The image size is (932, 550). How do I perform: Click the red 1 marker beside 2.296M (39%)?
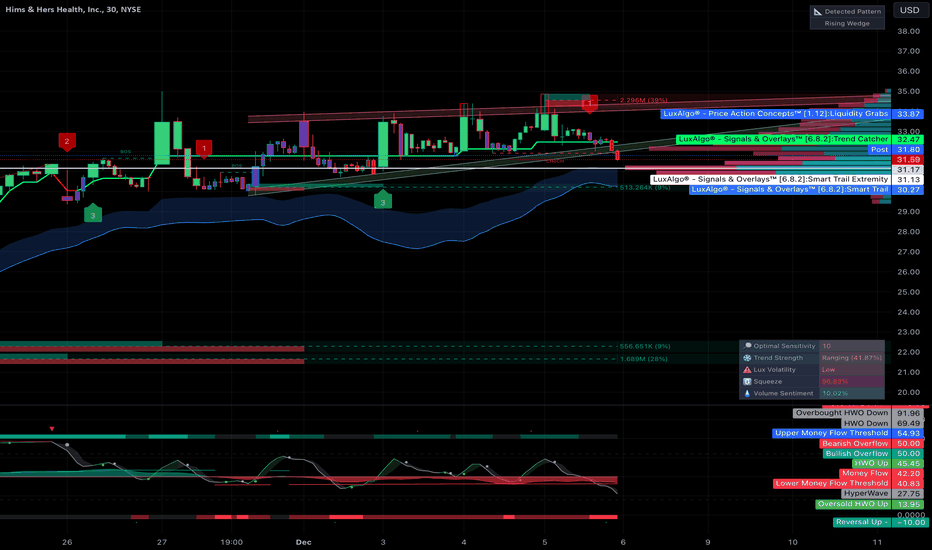(x=589, y=103)
